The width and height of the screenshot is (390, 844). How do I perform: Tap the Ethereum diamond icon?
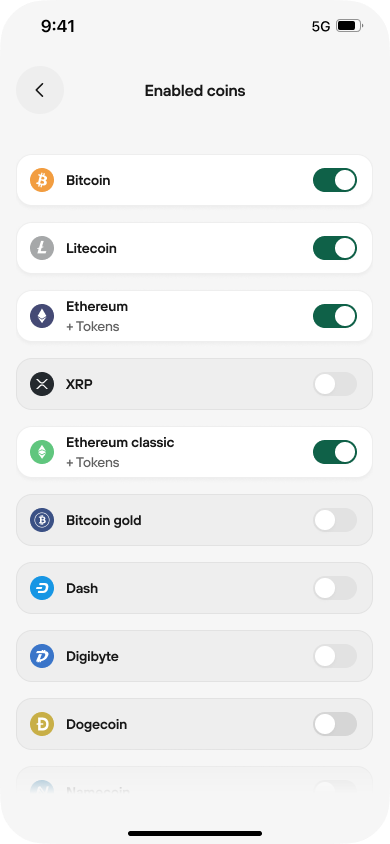pos(42,316)
